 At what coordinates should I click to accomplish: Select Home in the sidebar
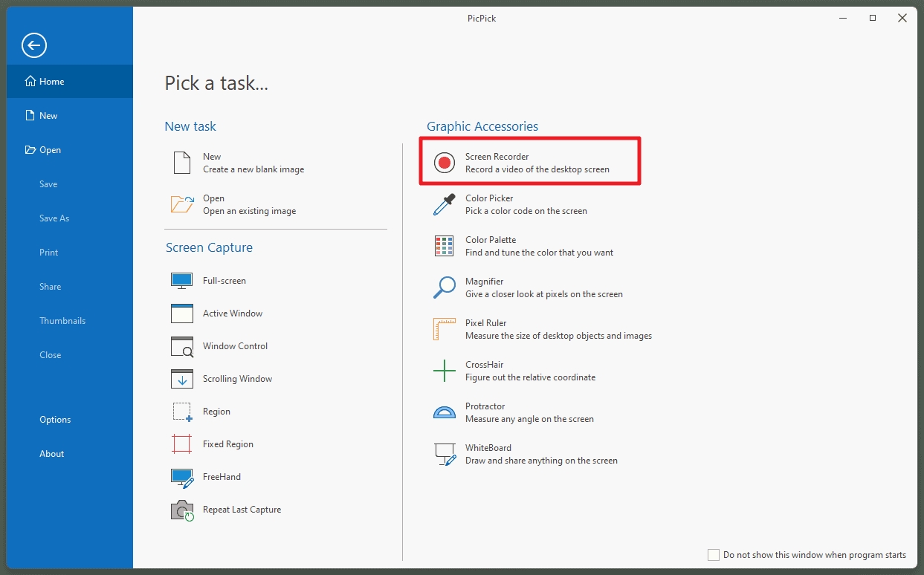point(52,82)
